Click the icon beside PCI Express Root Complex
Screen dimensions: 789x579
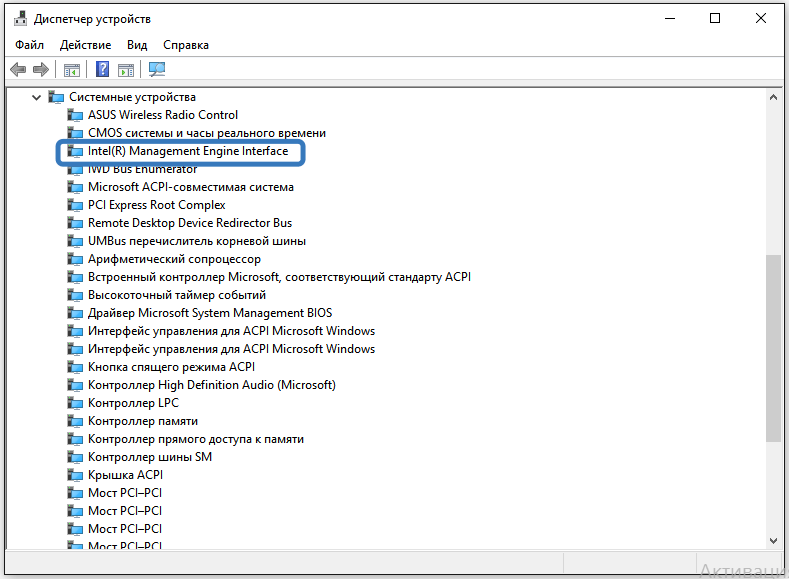[75, 205]
